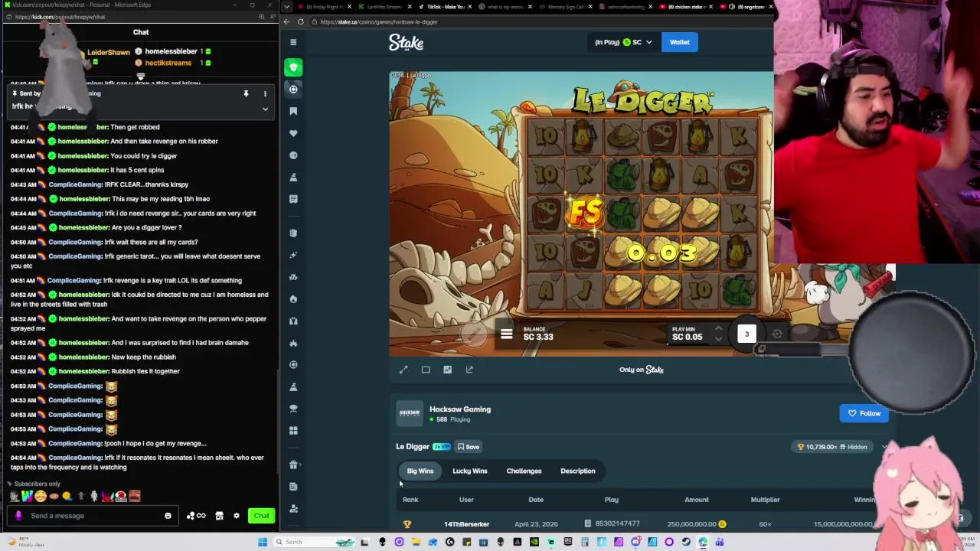Image resolution: width=980 pixels, height=551 pixels.
Task: Click the chat message 'Are you a digger lover ?'
Action: 146,227
